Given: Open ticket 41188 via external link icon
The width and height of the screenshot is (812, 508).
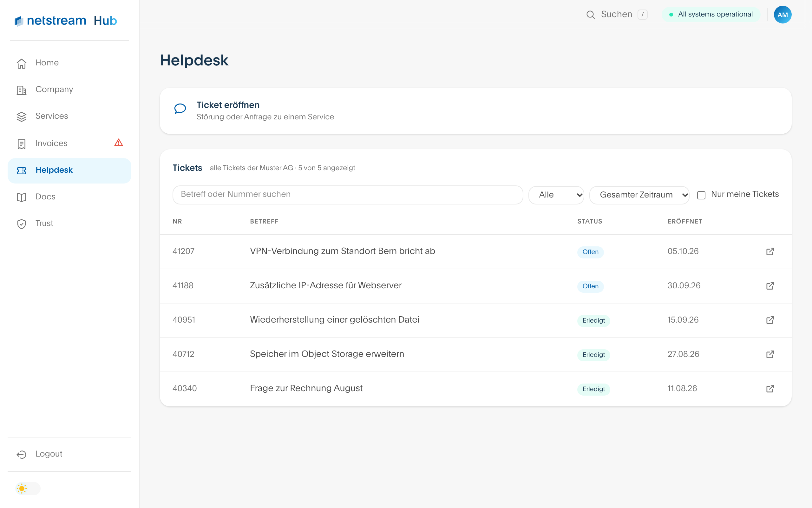Looking at the screenshot, I should click(770, 285).
